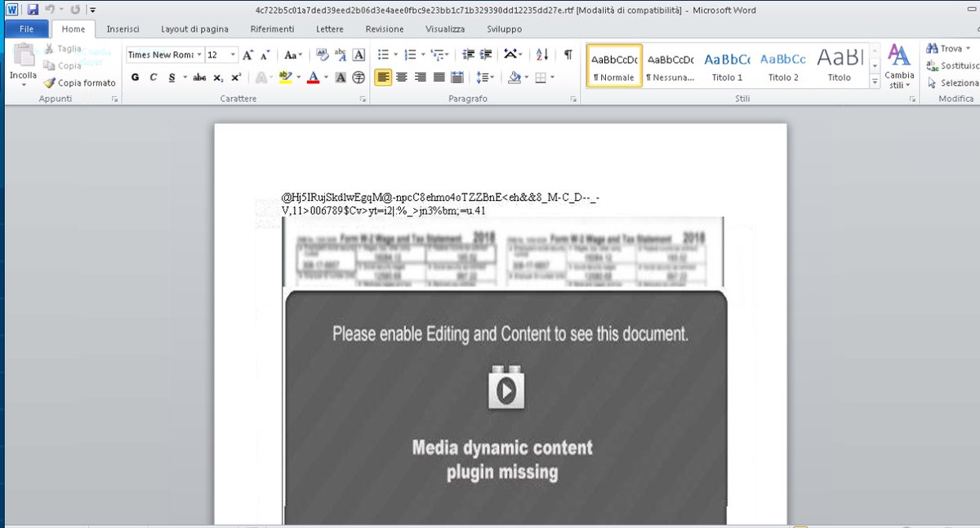980x528 pixels.
Task: Switch to the Inserisci tab
Action: pyautogui.click(x=122, y=29)
